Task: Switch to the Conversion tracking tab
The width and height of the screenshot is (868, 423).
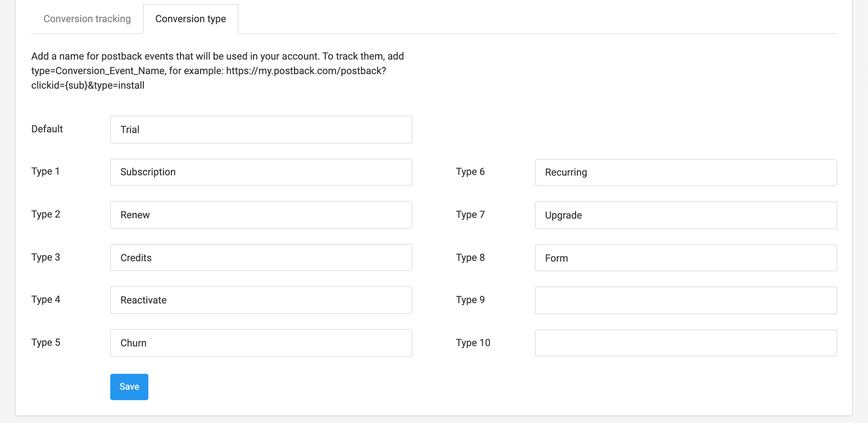Action: point(87,19)
